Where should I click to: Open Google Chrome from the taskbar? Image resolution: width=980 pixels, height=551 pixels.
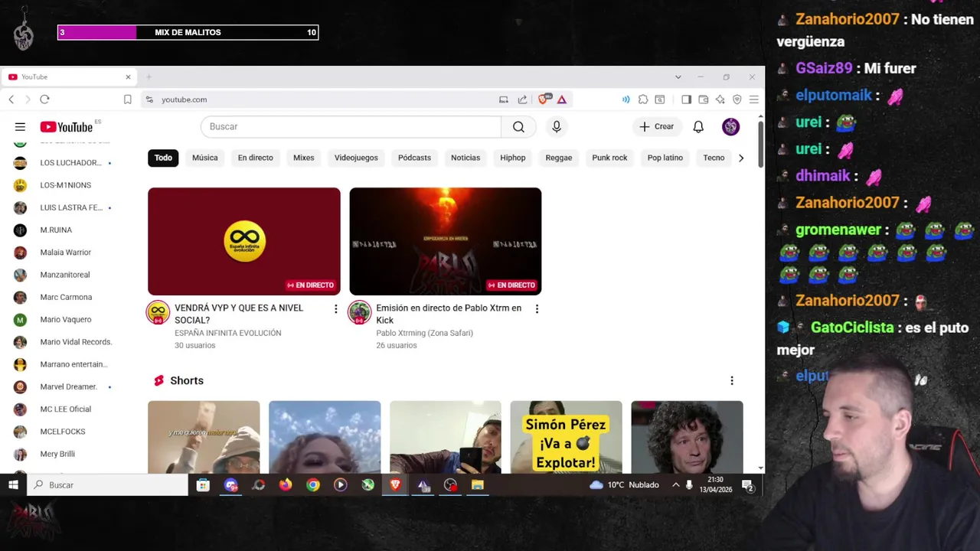pyautogui.click(x=313, y=485)
